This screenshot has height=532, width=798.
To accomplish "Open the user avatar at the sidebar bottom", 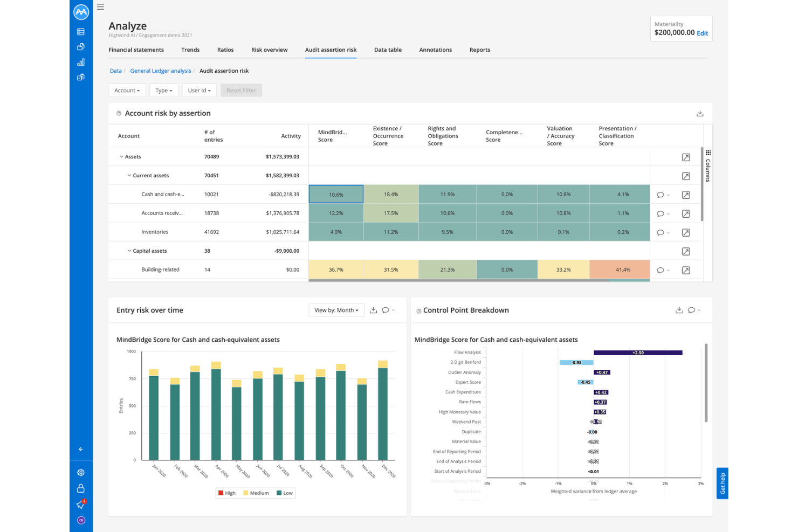I will point(81,520).
